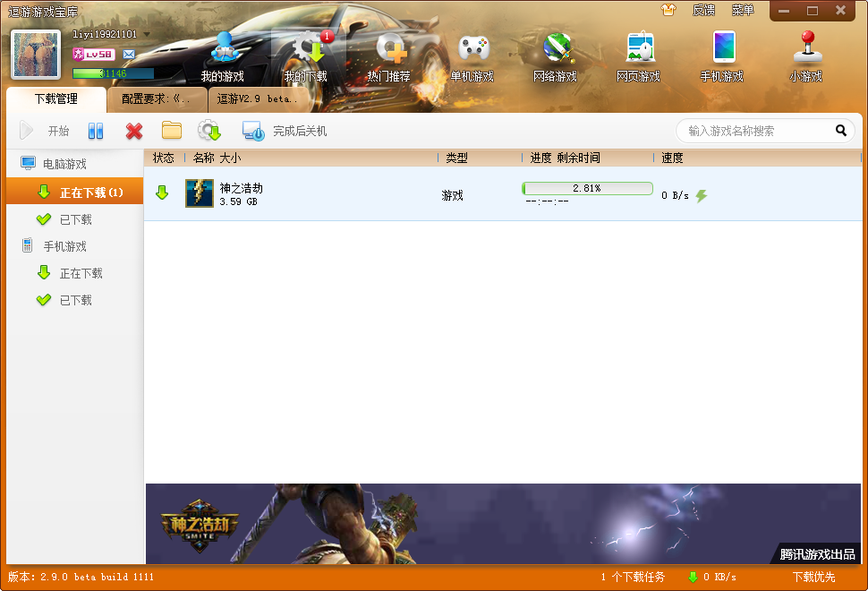Select the 神之浩劫 game name text

(x=241, y=188)
